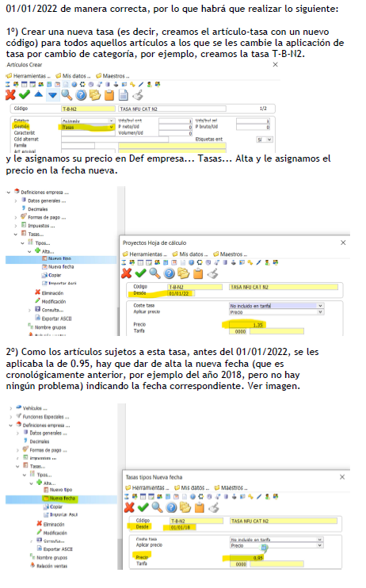Open Coste tasa dropdown in Tasas tipos Nueva fecha
366x588 pixels.
click(x=319, y=540)
